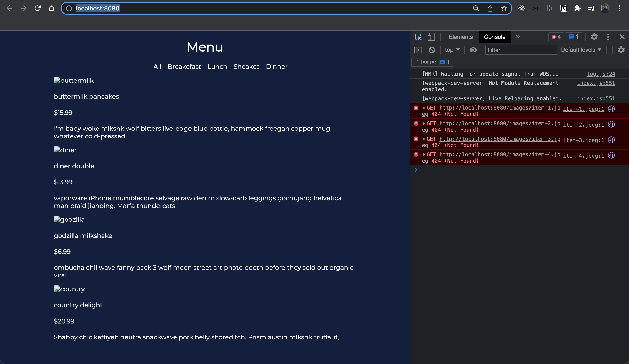This screenshot has height=364, width=629.
Task: Select the Breakefast menu filter
Action: 184,67
